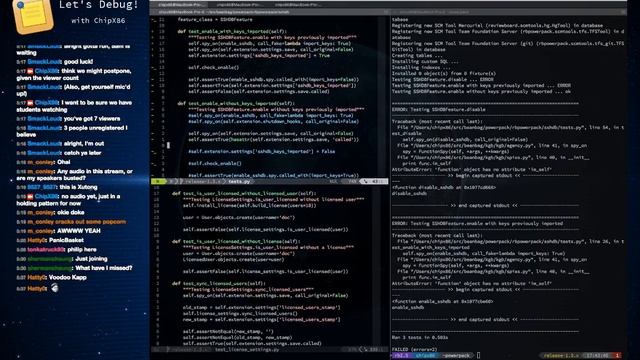Click the pink 'tonkatruck' username

[46, 250]
